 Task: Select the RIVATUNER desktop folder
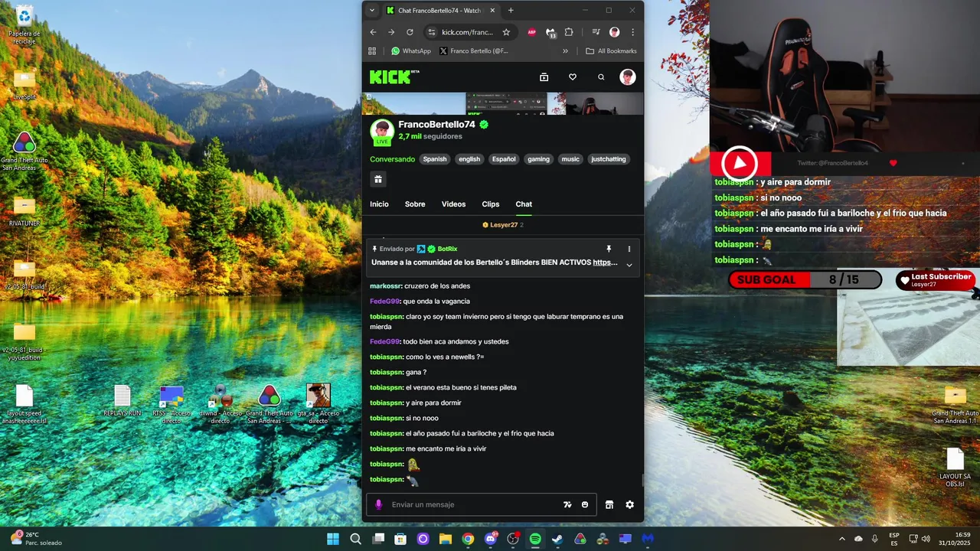(24, 211)
